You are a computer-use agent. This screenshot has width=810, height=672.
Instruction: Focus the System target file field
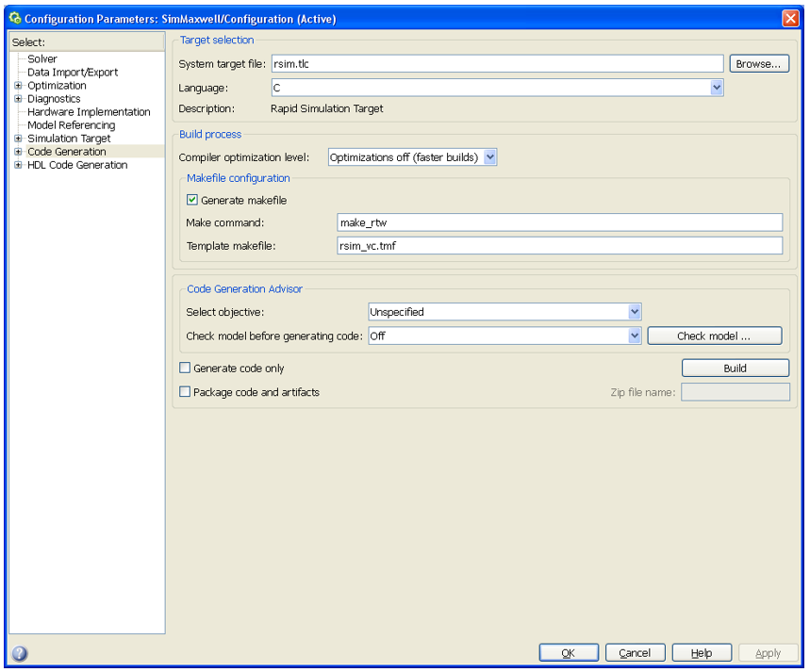tap(497, 63)
